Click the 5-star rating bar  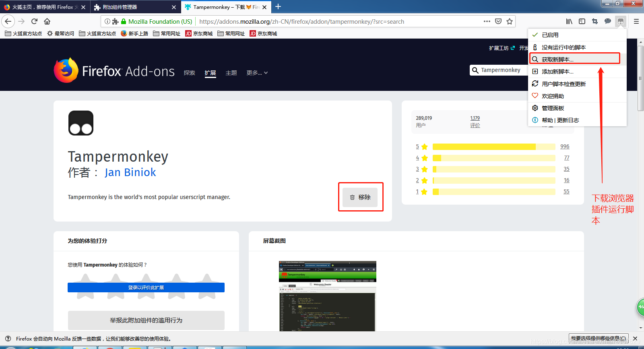click(x=494, y=146)
